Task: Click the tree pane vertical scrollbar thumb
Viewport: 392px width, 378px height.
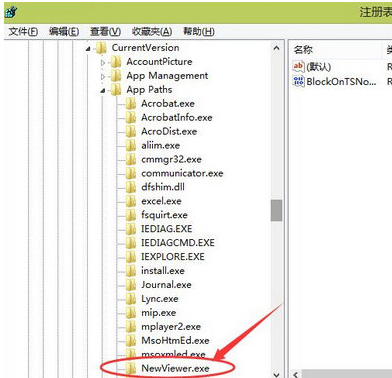Action: coord(276,210)
